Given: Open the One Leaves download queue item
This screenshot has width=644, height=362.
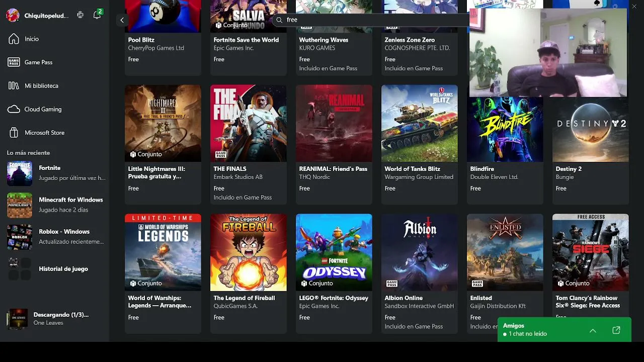Looking at the screenshot, I should (54, 319).
